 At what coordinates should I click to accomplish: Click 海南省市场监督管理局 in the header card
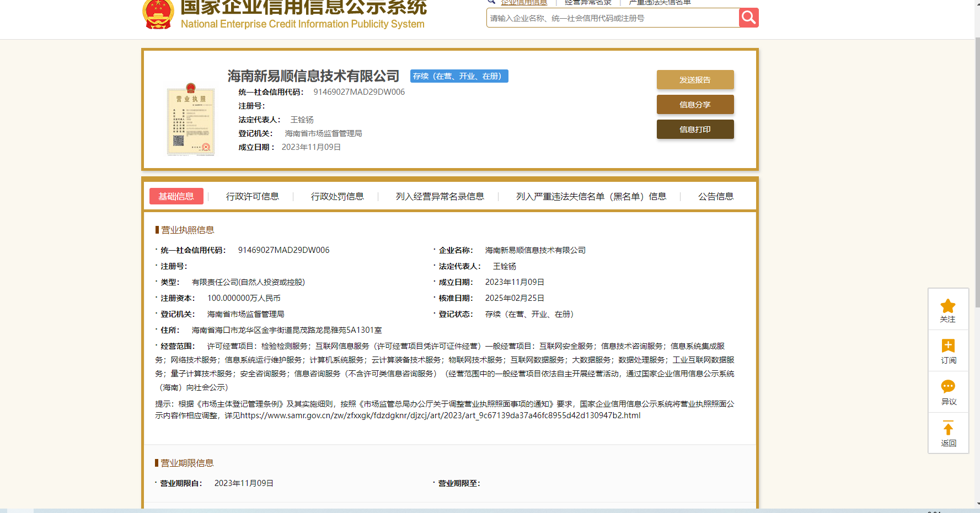[323, 133]
